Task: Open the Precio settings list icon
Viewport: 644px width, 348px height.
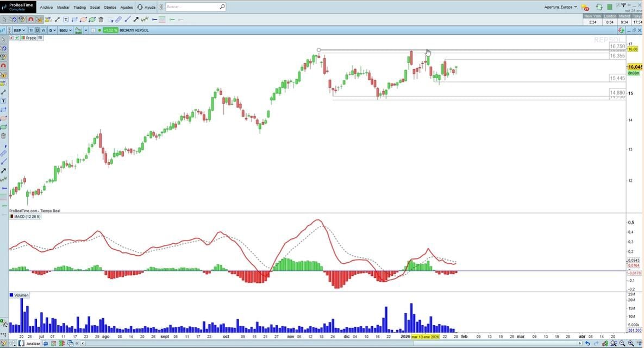Action: click(x=40, y=38)
